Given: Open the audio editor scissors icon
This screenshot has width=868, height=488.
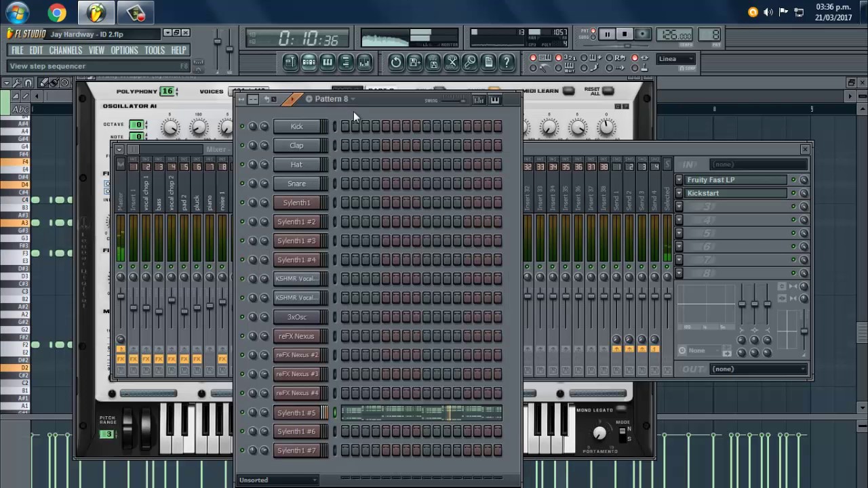Looking at the screenshot, I should pyautogui.click(x=451, y=62).
